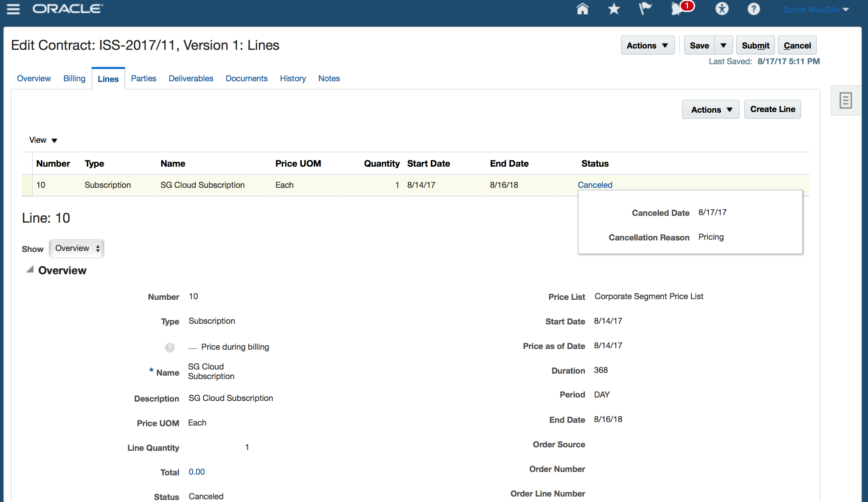Open the lines table Actions dropdown
Screen dimensions: 868x502
(710, 110)
